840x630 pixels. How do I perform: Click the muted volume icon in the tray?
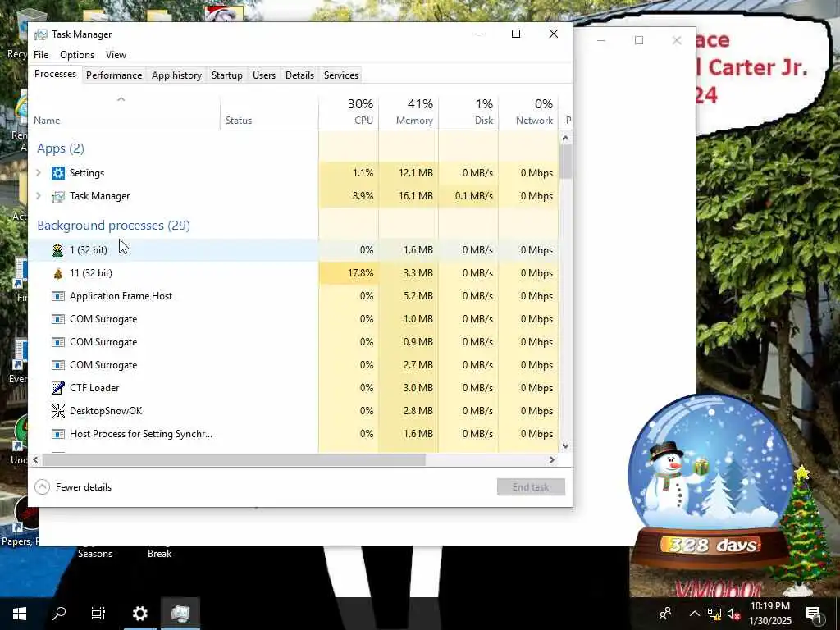(734, 614)
